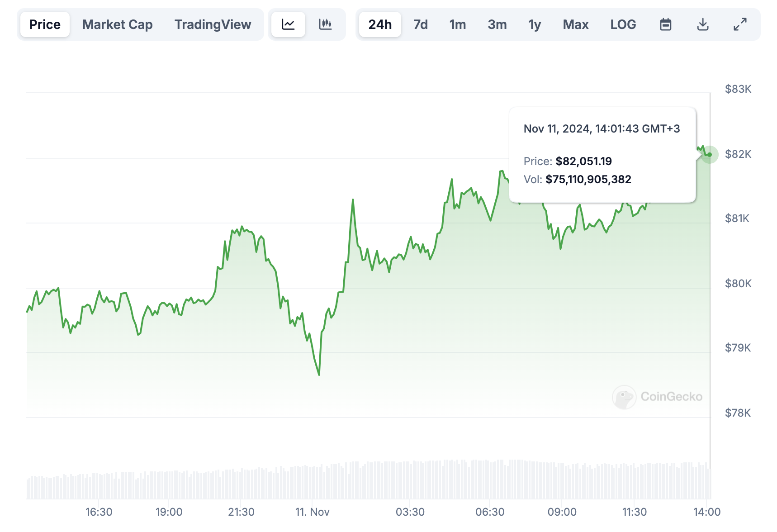Screen dimensions: 777x532
Task: Show the 3m time range
Action: [x=497, y=24]
